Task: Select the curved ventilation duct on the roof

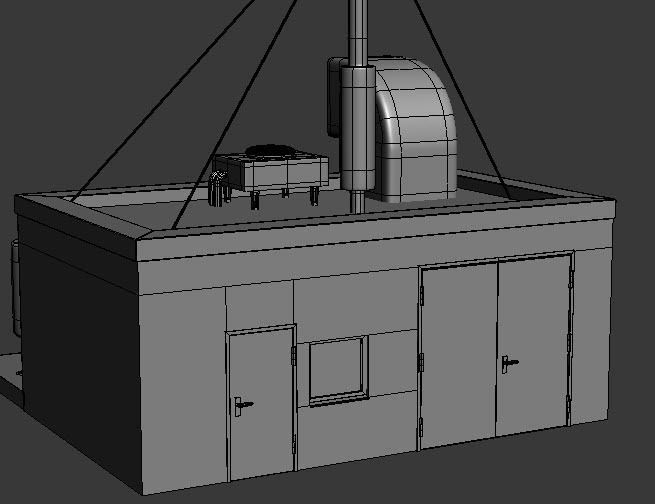Action: tap(415, 130)
